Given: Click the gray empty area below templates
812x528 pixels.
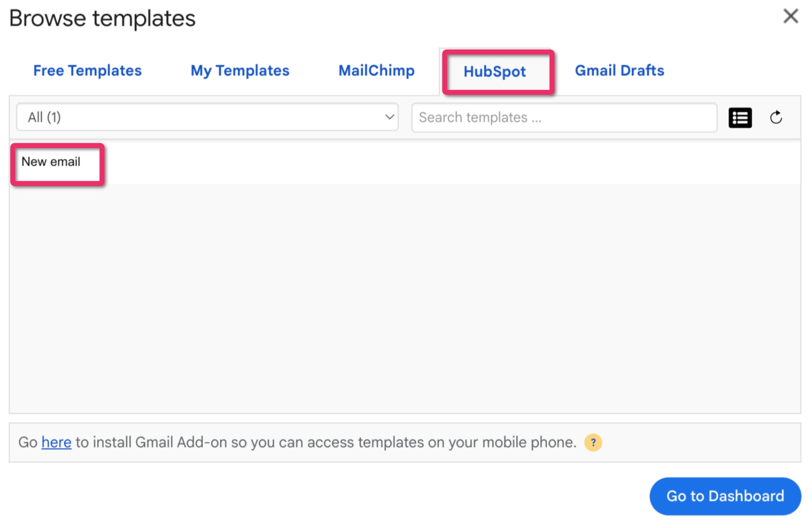Looking at the screenshot, I should click(x=405, y=296).
